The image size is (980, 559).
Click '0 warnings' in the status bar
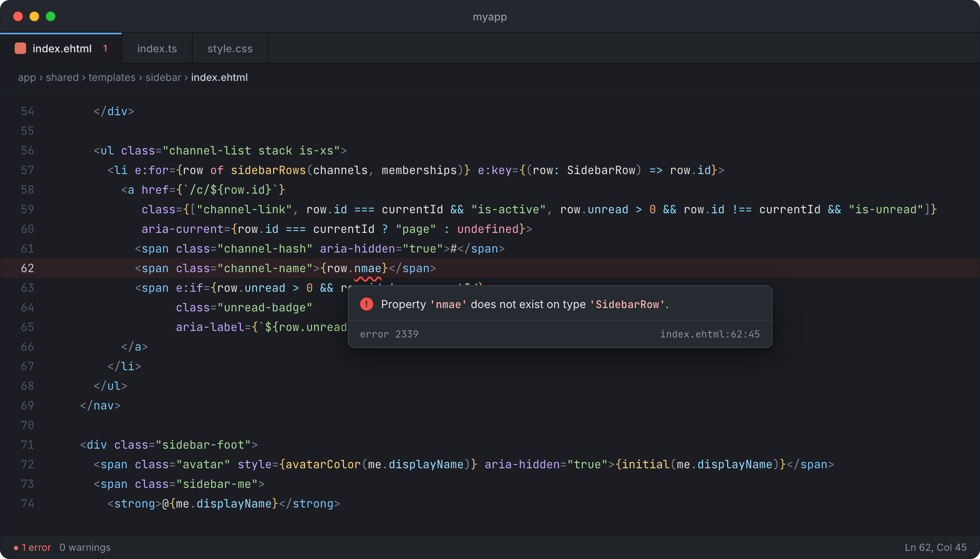pyautogui.click(x=85, y=548)
